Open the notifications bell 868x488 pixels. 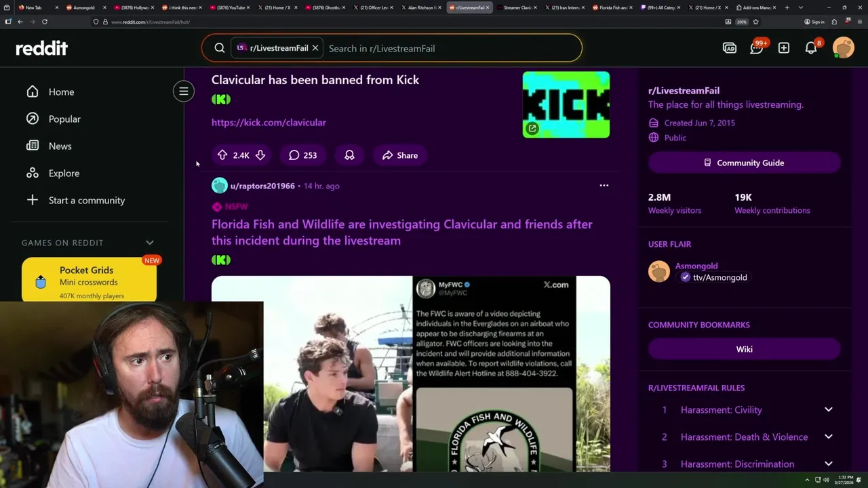point(811,48)
